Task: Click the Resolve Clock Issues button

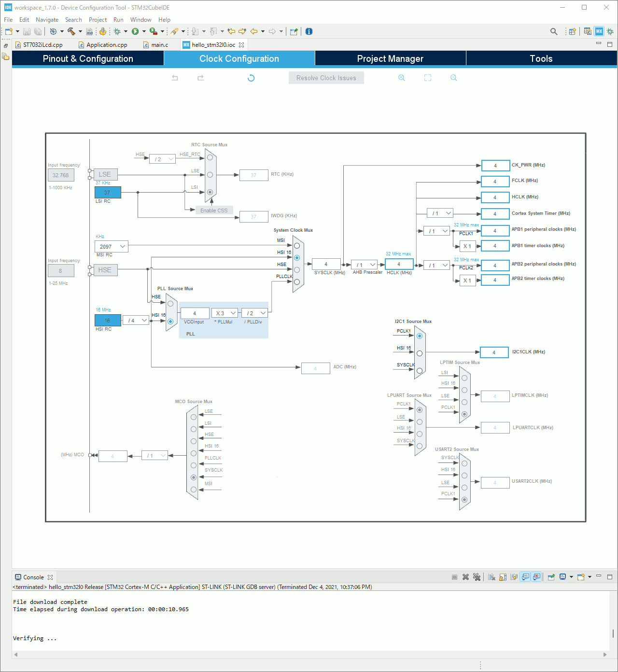Action: click(x=326, y=78)
